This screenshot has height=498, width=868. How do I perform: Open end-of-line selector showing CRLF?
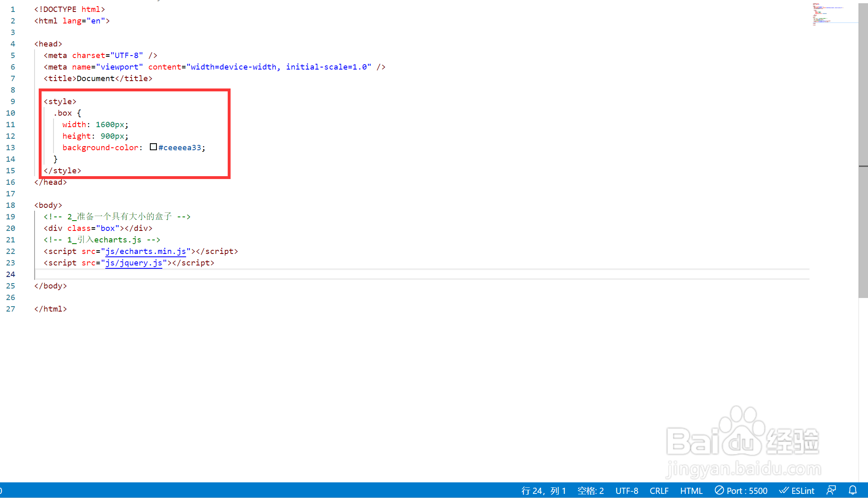(659, 491)
